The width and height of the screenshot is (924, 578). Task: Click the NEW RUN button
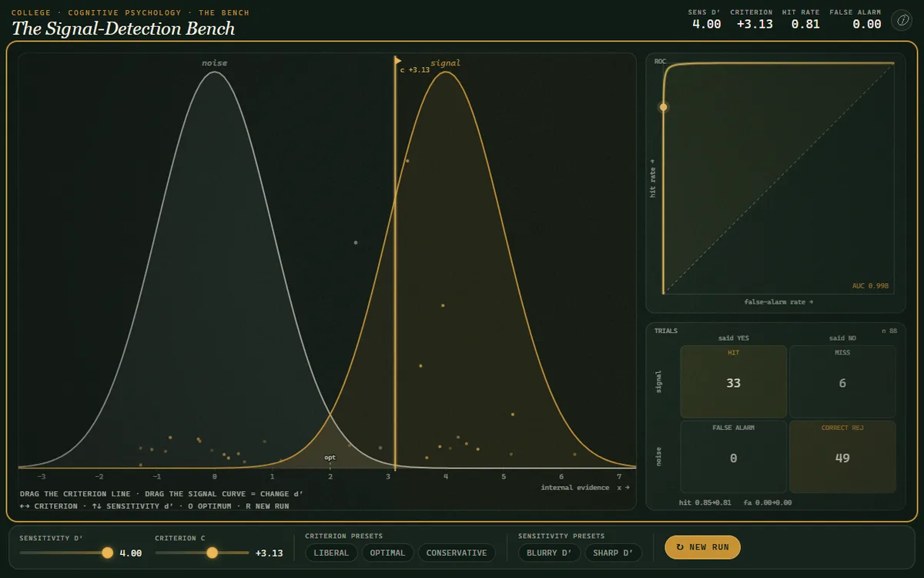point(702,547)
